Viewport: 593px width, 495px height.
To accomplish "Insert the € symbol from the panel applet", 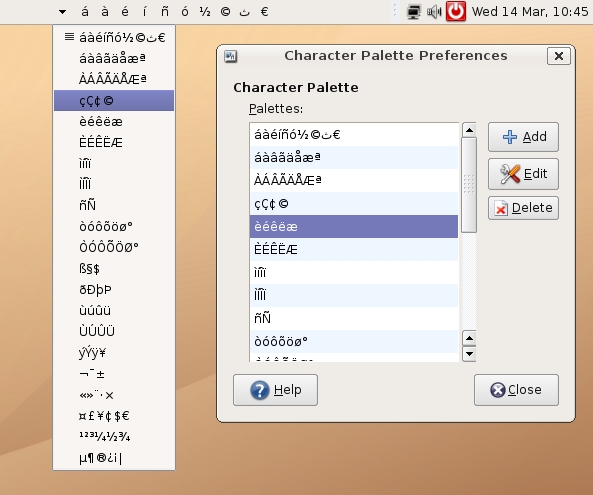I will 265,12.
